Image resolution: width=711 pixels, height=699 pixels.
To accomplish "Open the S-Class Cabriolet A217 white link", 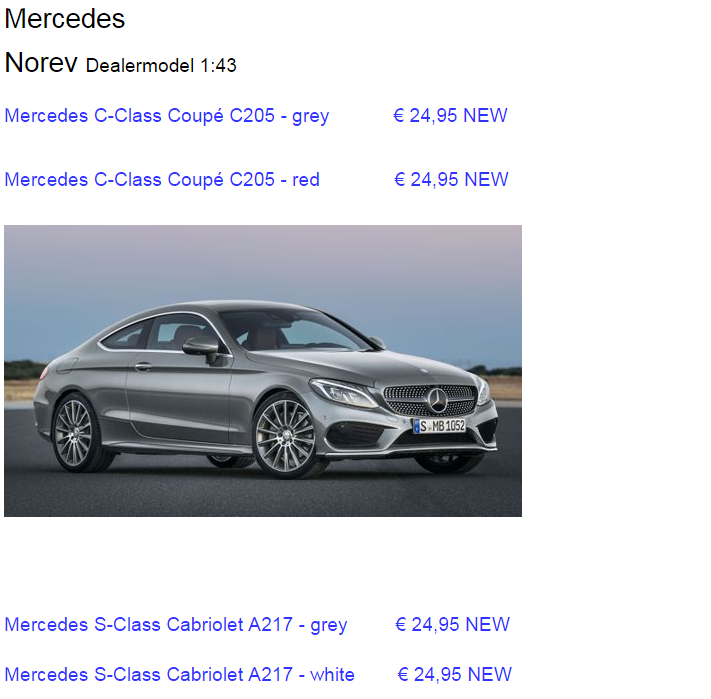I will point(180,675).
